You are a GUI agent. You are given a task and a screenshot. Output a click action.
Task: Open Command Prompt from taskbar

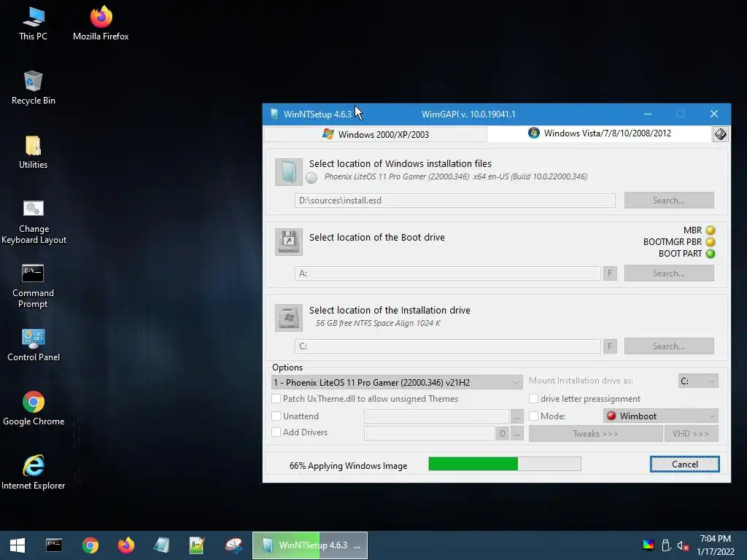tap(54, 545)
